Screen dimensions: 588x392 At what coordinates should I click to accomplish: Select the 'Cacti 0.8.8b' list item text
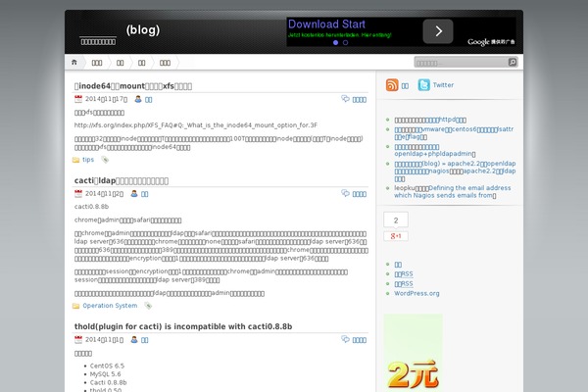coord(109,382)
